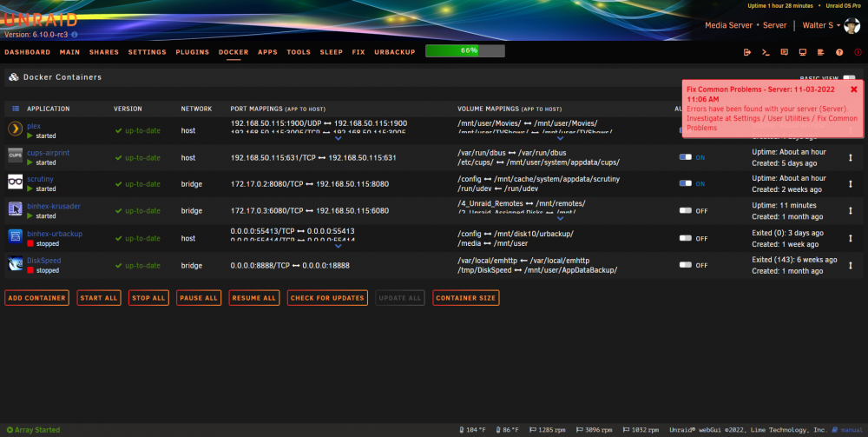This screenshot has width=868, height=437.
Task: Click the binhex-krusader container icon
Action: tap(15, 209)
